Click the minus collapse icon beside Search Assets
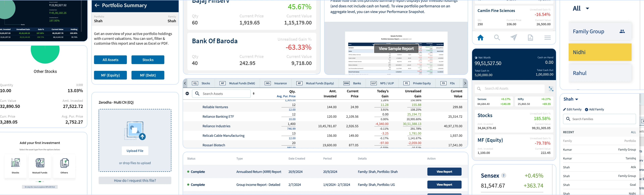The width and height of the screenshot is (644, 195). click(187, 93)
